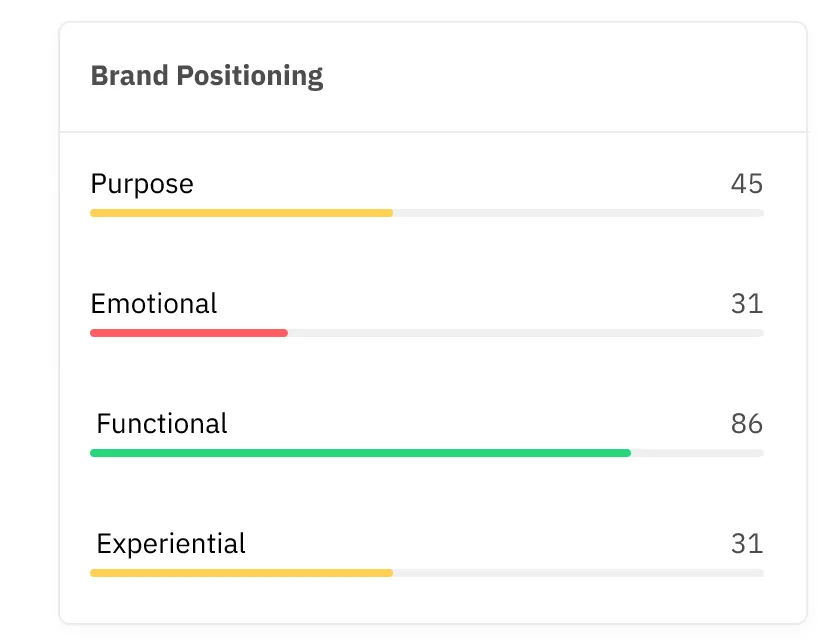
Task: Select the Purpose label
Action: pyautogui.click(x=142, y=184)
